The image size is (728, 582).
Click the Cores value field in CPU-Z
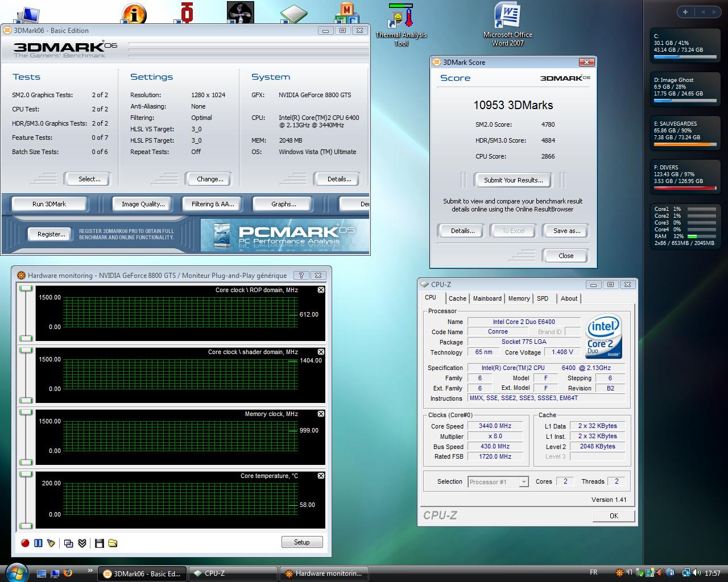[565, 481]
